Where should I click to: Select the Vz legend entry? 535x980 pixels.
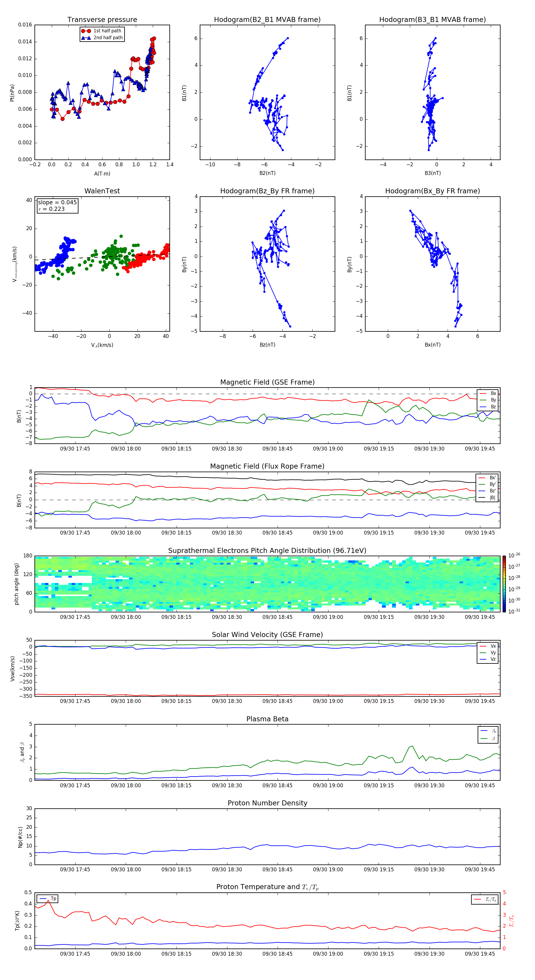point(488,659)
